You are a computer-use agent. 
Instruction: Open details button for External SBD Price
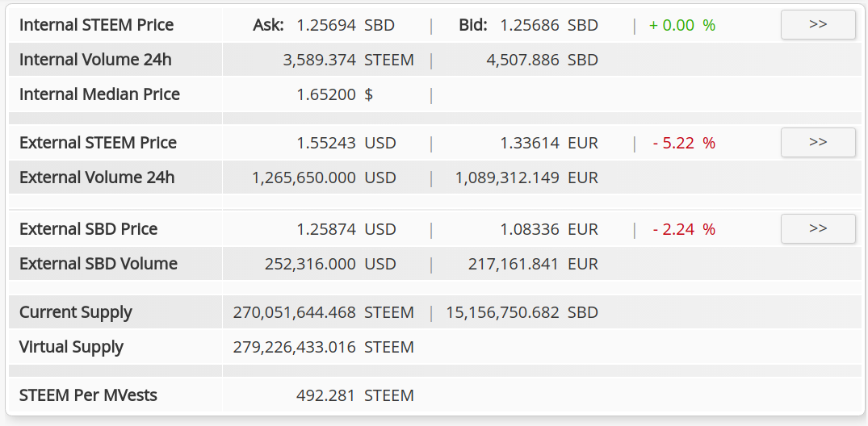[x=818, y=228]
